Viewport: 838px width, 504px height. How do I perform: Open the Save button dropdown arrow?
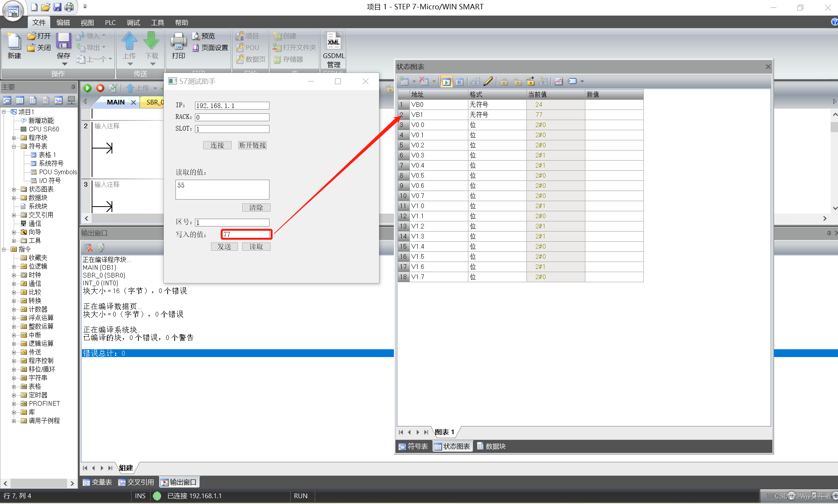point(64,64)
